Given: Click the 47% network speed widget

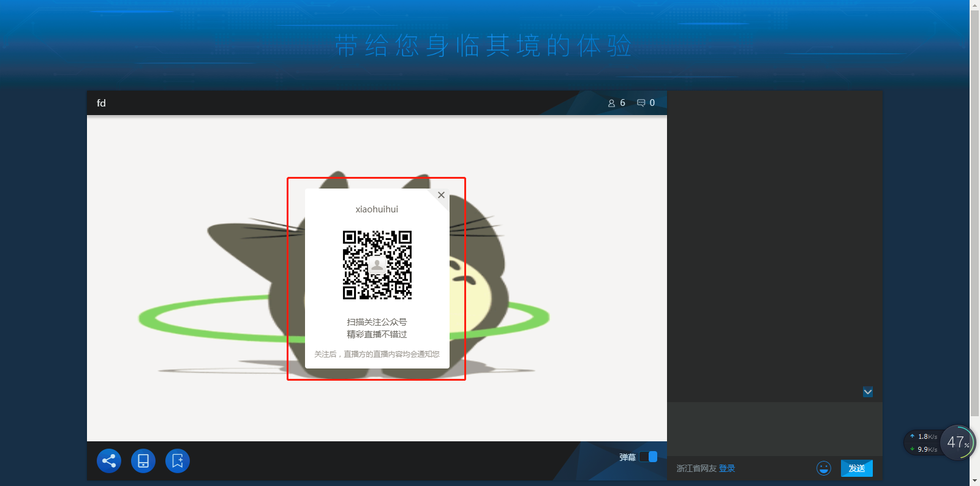Looking at the screenshot, I should point(958,442).
